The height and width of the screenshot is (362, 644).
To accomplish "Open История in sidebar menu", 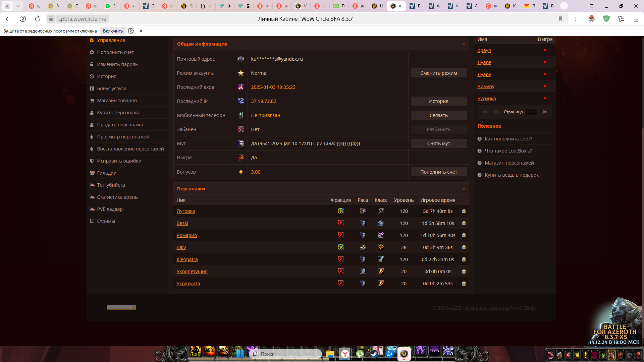I will coord(128,76).
